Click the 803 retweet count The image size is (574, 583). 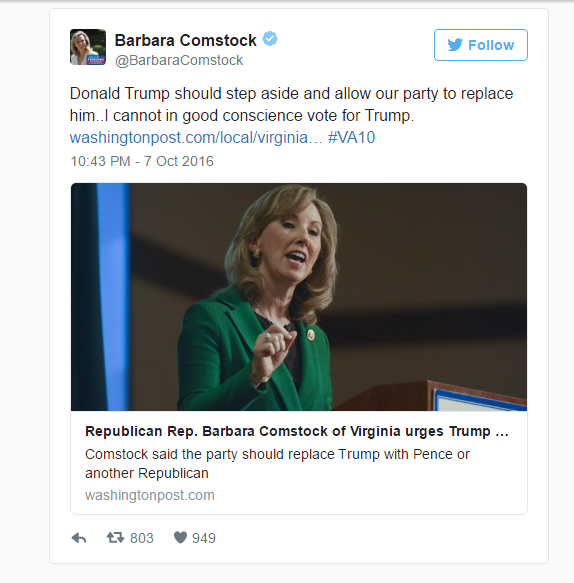tap(142, 538)
